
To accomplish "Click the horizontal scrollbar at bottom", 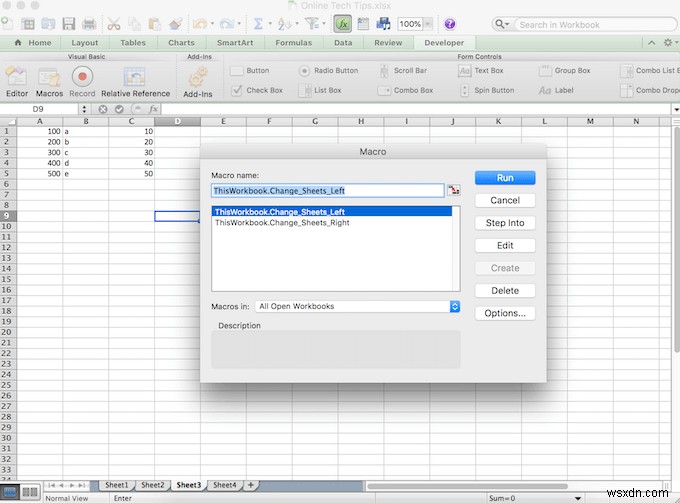I will (x=468, y=486).
